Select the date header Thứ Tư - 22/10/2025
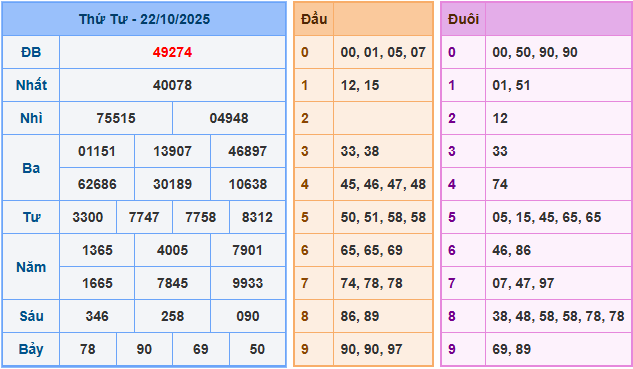Image resolution: width=633 pixels, height=369 pixels. pyautogui.click(x=144, y=19)
